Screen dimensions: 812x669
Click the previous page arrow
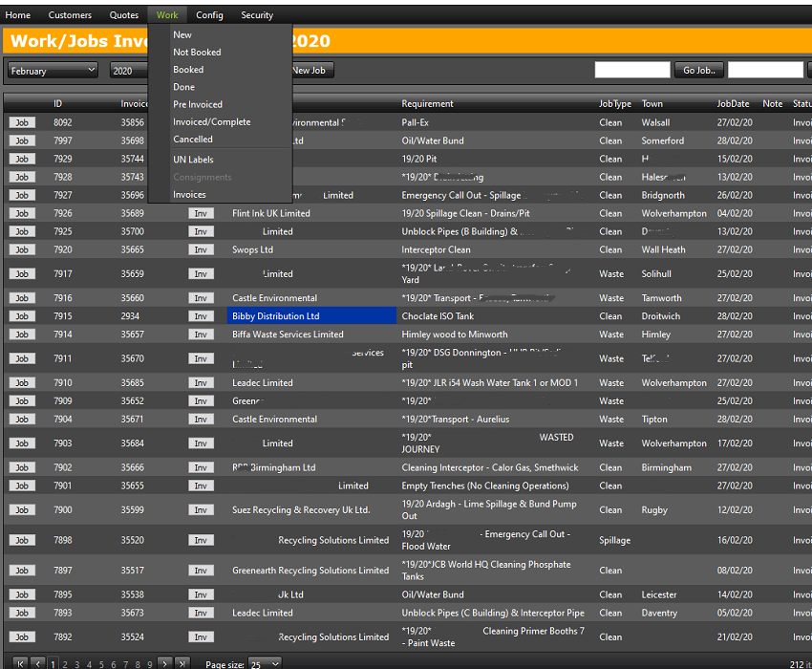37,663
